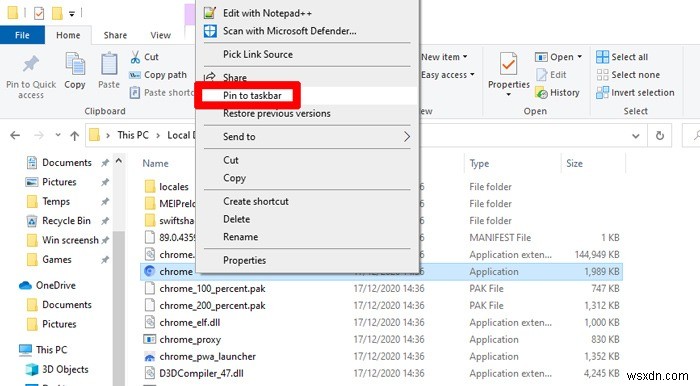Sort by the Type column header
Viewport: 700px width, 386px height.
479,163
